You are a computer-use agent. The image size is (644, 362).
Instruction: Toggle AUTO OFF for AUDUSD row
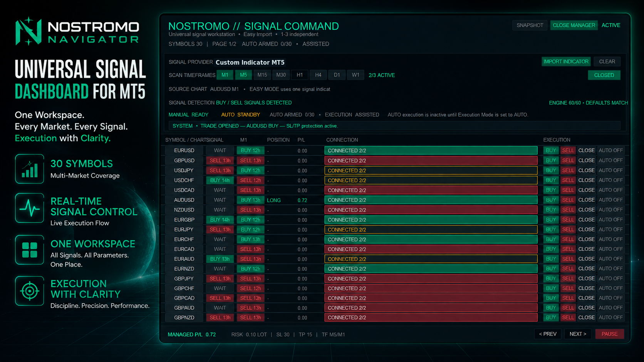coord(610,200)
